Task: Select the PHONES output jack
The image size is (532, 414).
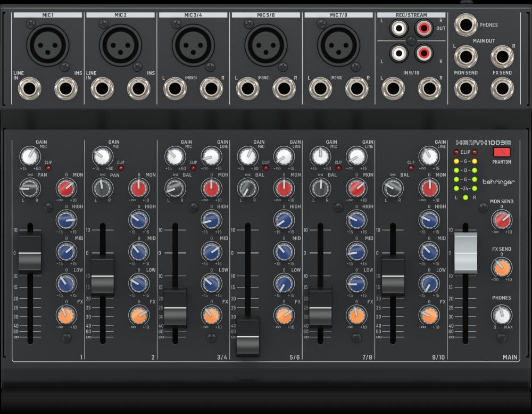Action: pos(465,24)
